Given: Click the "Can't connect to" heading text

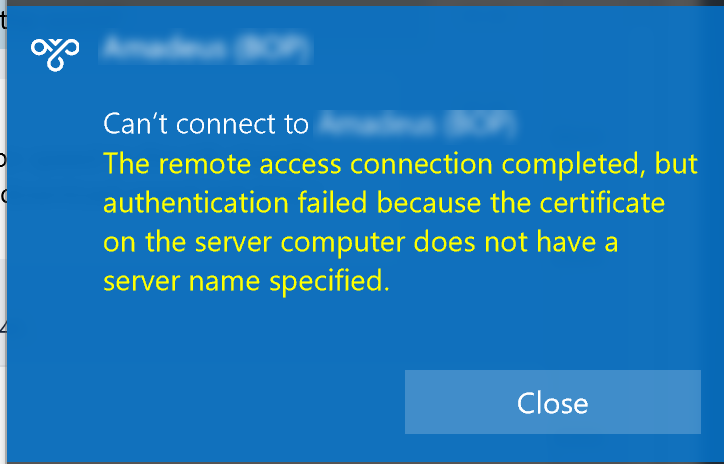Looking at the screenshot, I should tap(206, 124).
